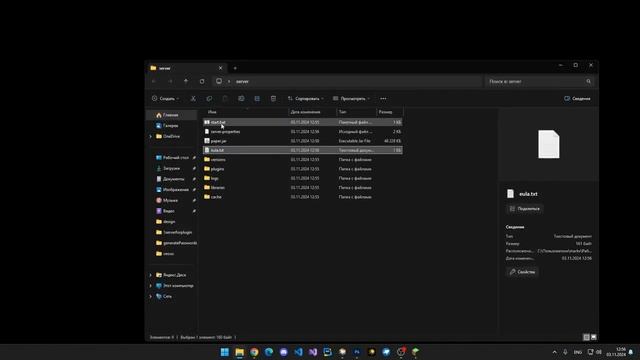Open Microsoft Edge from taskbar

[269, 352]
